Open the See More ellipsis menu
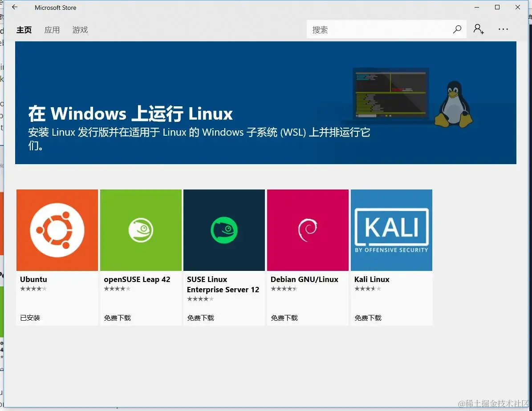This screenshot has height=411, width=532. click(503, 29)
